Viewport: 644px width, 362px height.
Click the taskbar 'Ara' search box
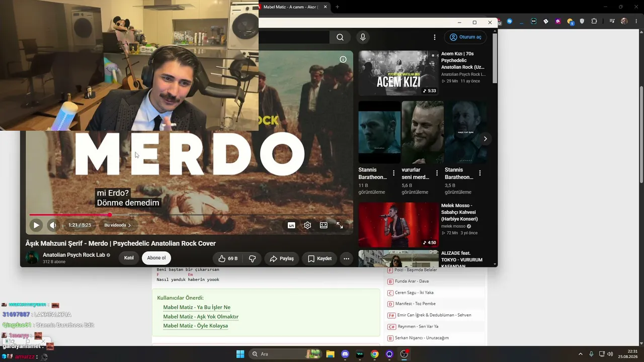tap(286, 354)
